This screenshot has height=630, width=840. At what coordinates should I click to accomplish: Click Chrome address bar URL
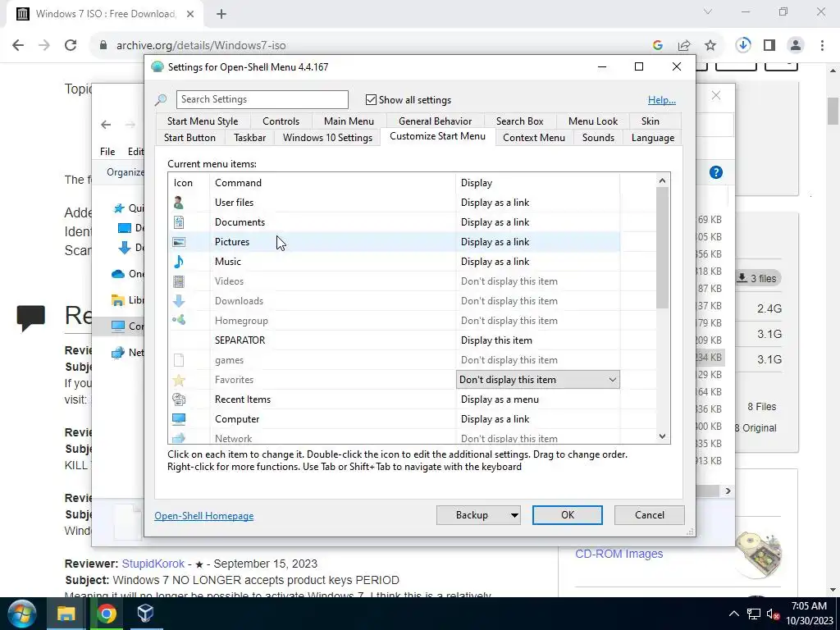click(x=201, y=46)
